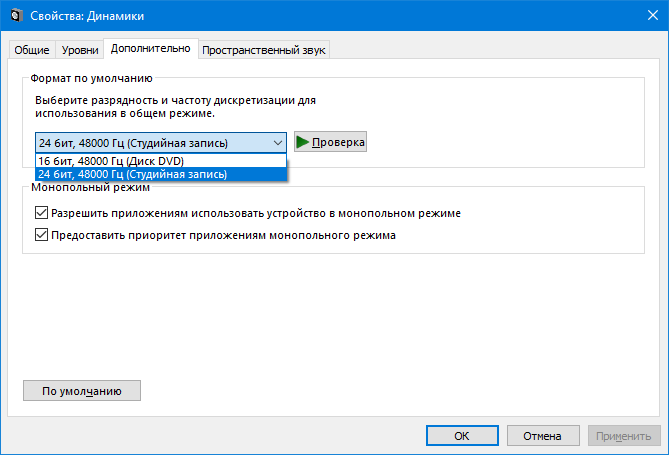Image resolution: width=669 pixels, height=455 pixels.
Task: Go to the Пространственный звук tab
Action: (x=264, y=50)
